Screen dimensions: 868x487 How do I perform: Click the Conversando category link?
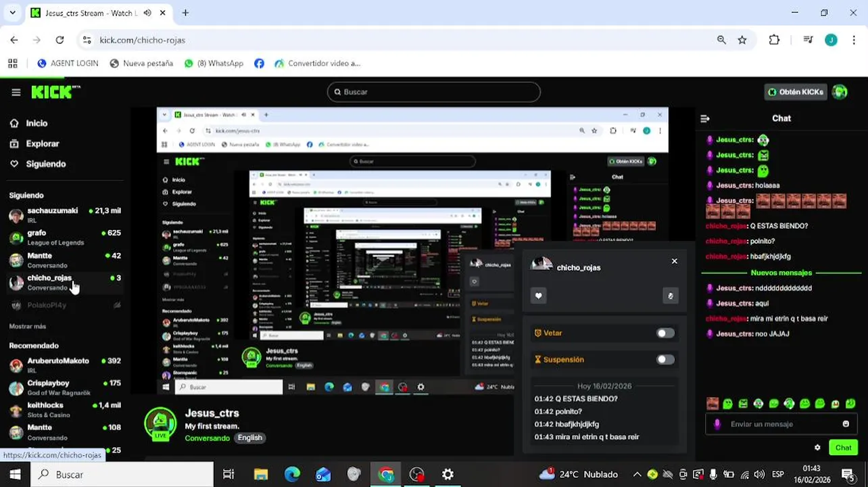[x=208, y=438]
